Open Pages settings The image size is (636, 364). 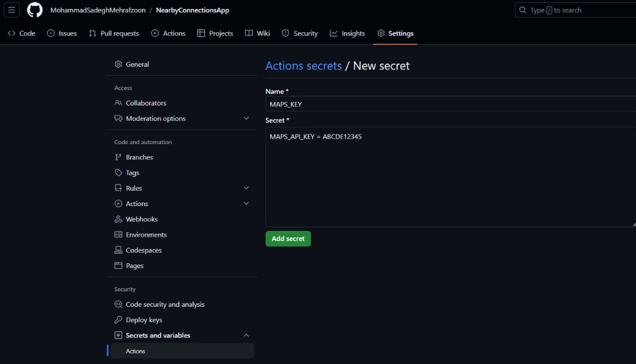182,266
